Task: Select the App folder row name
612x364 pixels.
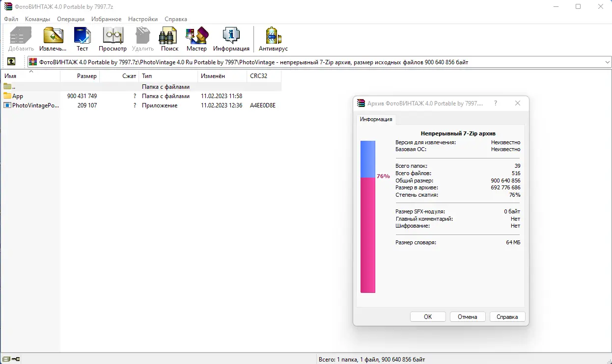Action: pyautogui.click(x=18, y=96)
